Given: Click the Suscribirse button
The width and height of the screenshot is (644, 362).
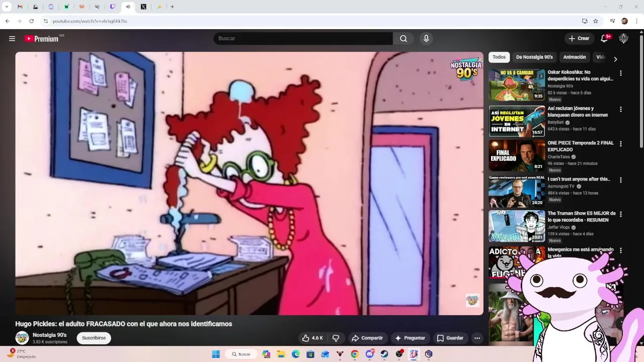Looking at the screenshot, I should [x=94, y=338].
